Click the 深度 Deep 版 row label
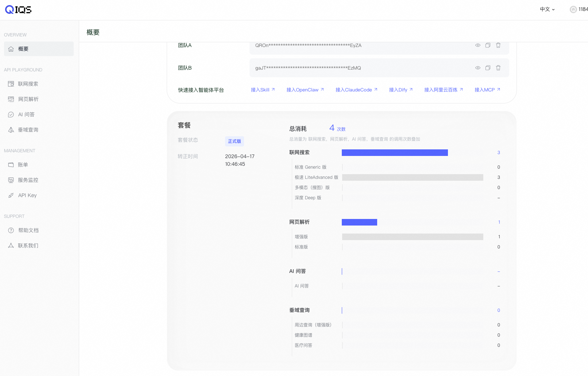Viewport: 588px width, 376px height. pos(308,198)
